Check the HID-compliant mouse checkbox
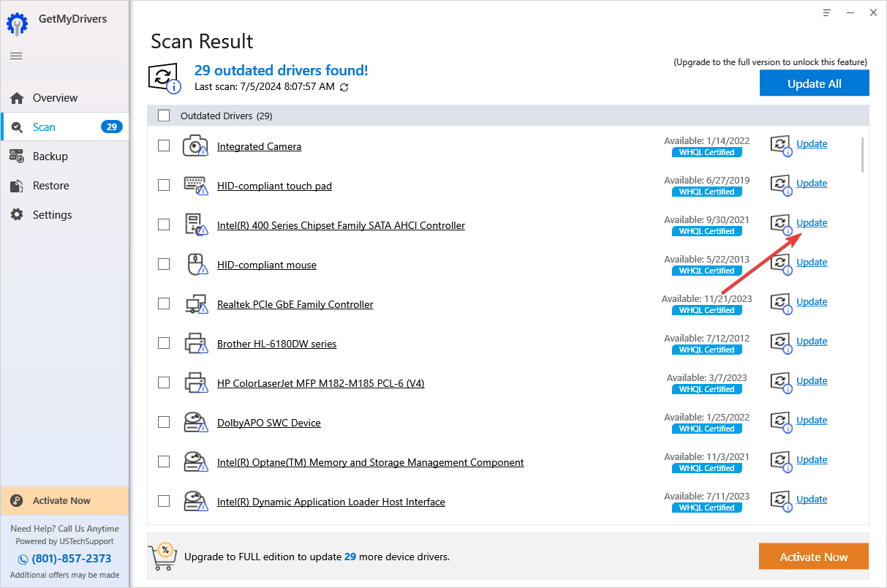The width and height of the screenshot is (887, 588). point(164,264)
